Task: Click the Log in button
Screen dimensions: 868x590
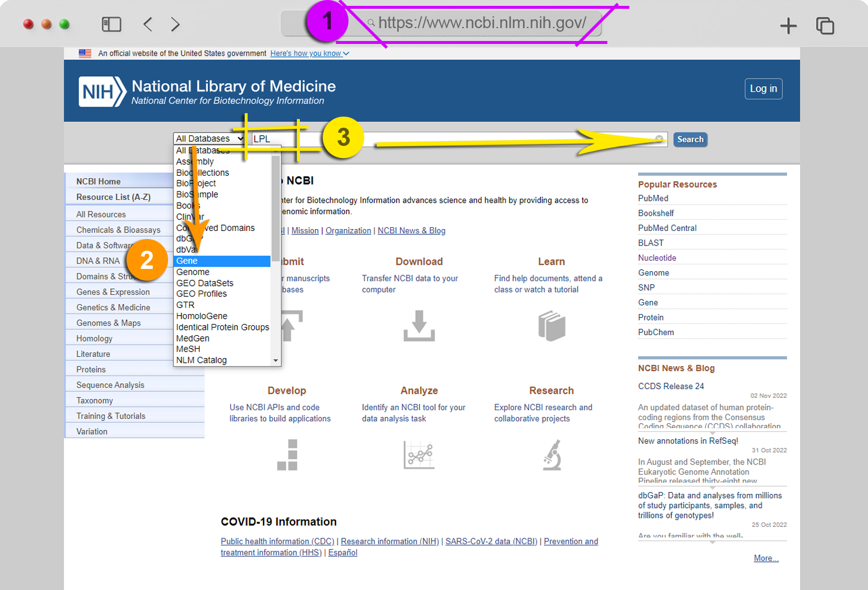Action: (763, 88)
